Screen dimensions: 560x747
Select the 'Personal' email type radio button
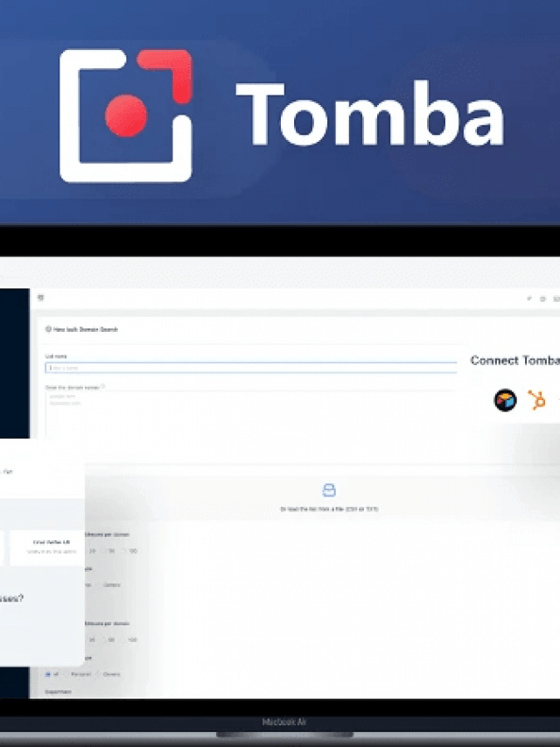click(x=67, y=674)
